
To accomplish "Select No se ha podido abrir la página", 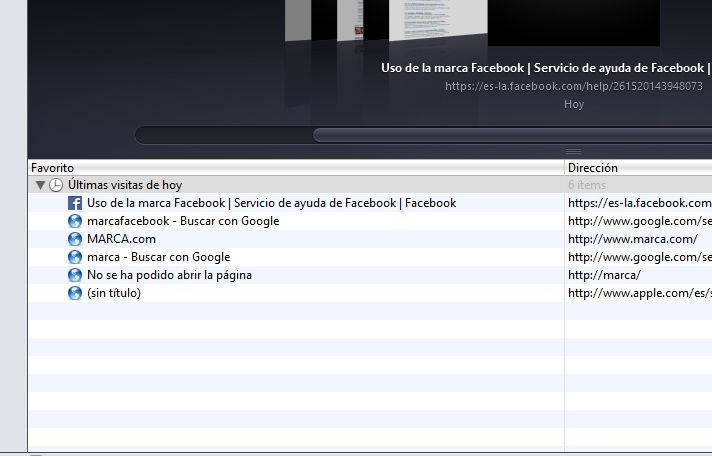I will click(x=169, y=275).
